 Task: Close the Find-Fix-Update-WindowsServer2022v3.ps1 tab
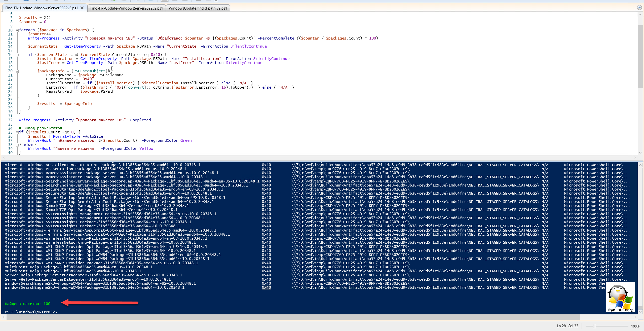point(82,8)
